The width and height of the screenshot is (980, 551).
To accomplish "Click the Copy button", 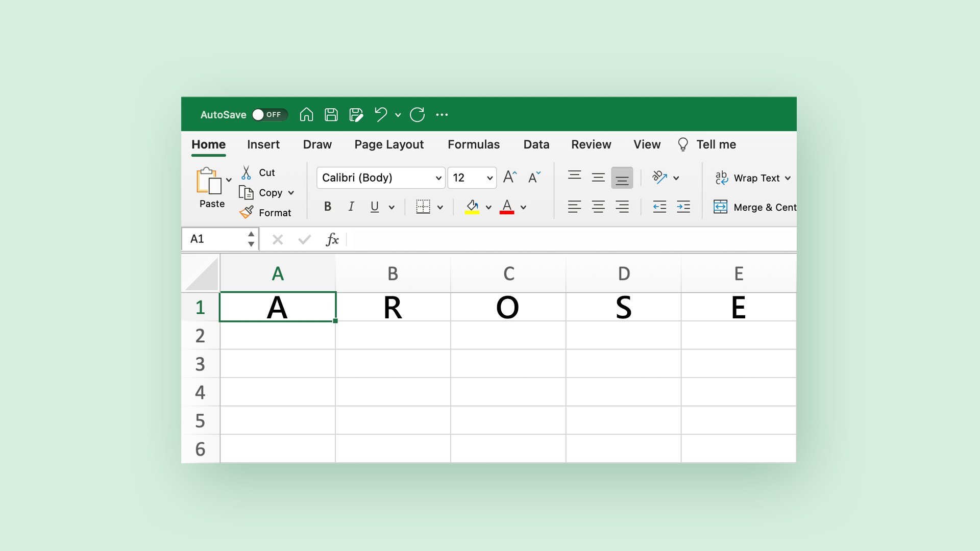I will 261,193.
